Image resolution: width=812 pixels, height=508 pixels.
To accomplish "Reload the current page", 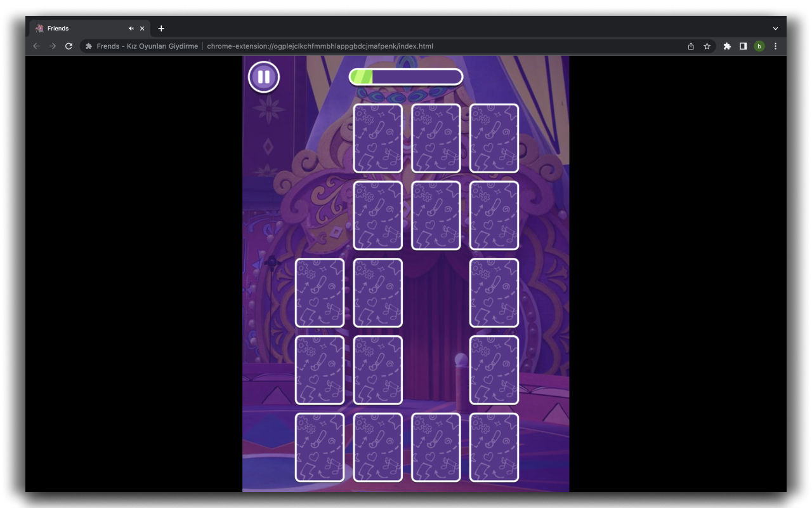I will pyautogui.click(x=69, y=46).
